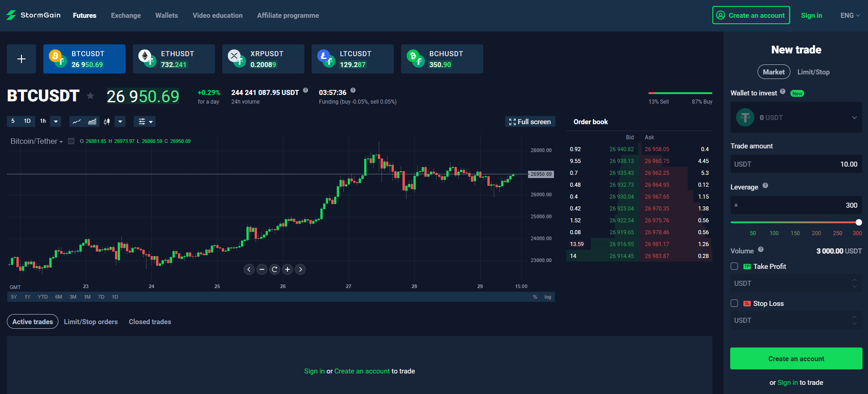868x394 pixels.
Task: Click the chart reset (refresh) button
Action: pos(275,269)
